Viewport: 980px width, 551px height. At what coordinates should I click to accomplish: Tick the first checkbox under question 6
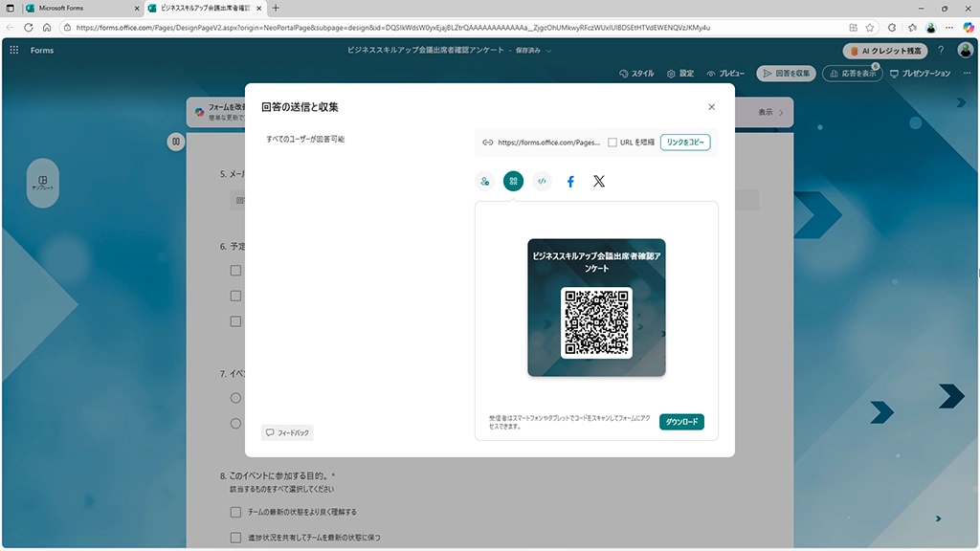click(235, 271)
